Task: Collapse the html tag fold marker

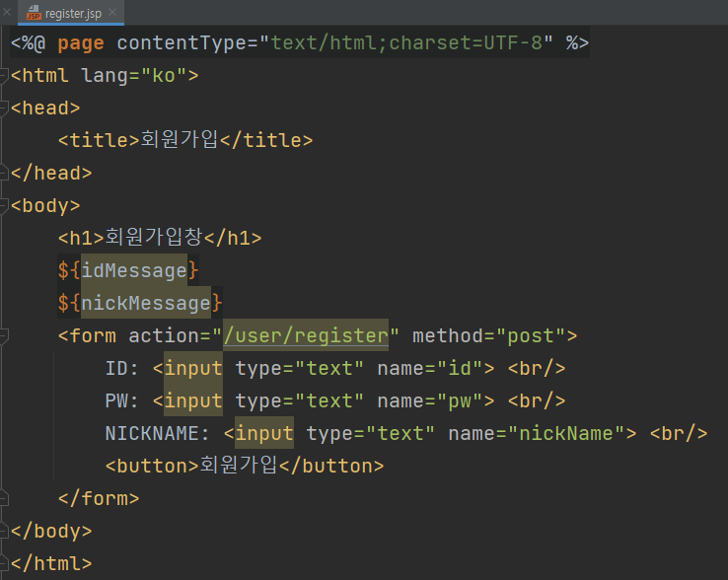Action: point(4,76)
